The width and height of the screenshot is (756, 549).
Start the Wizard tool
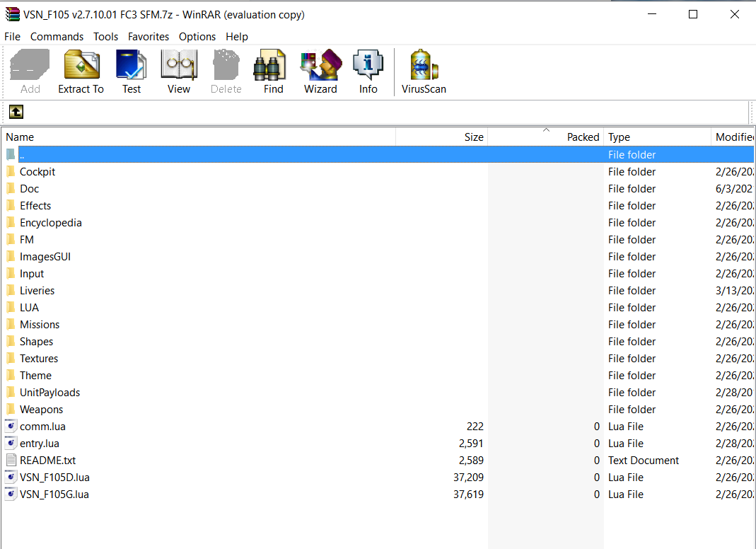point(320,71)
